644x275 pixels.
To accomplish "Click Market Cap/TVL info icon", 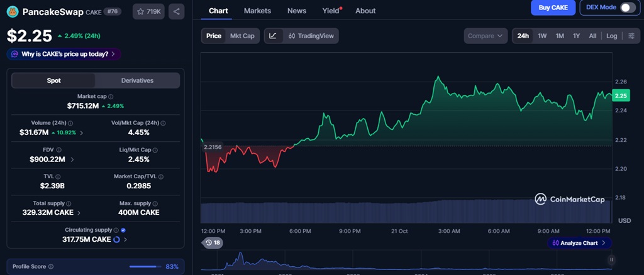I will pyautogui.click(x=160, y=176).
